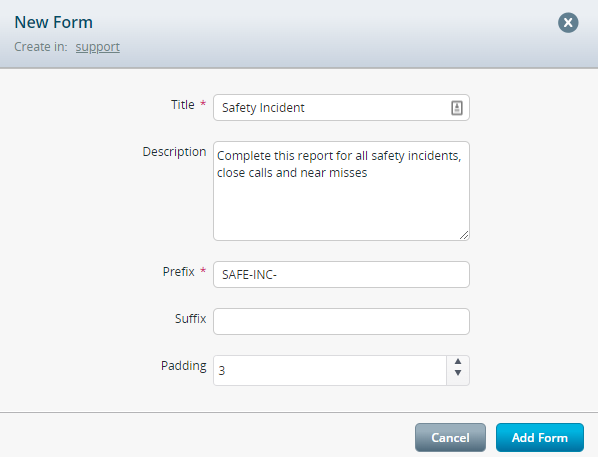Viewport: 598px width, 457px height.
Task: Click the empty Suffix field
Action: pos(341,321)
